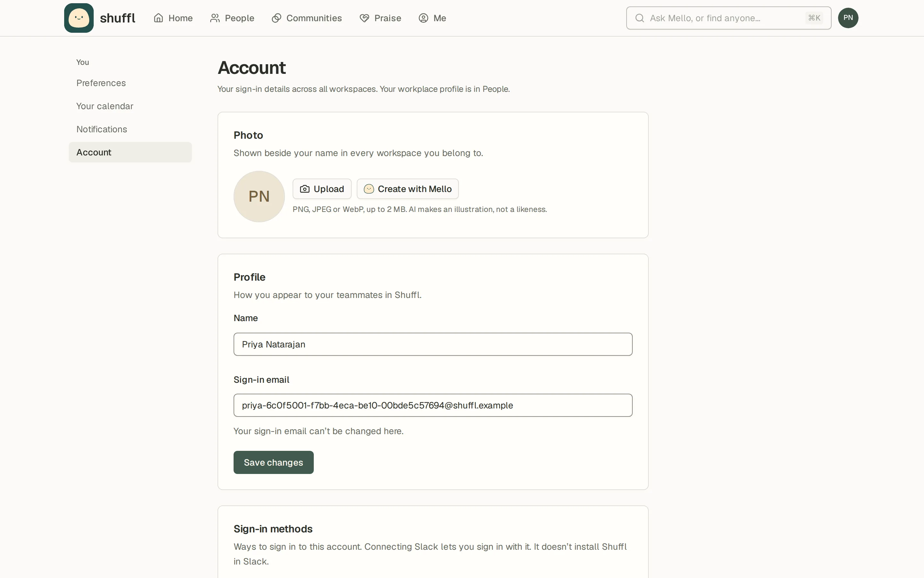This screenshot has width=924, height=578.
Task: Select Account in the sidebar
Action: coord(130,152)
